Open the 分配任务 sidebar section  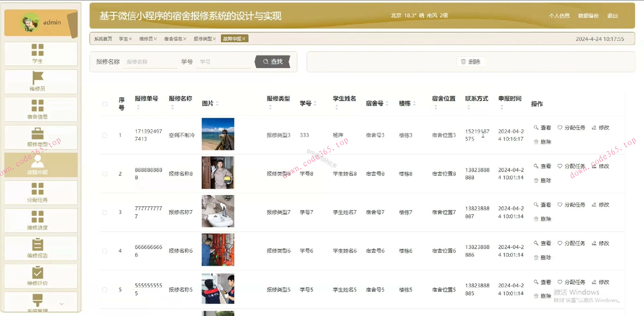pyautogui.click(x=38, y=192)
